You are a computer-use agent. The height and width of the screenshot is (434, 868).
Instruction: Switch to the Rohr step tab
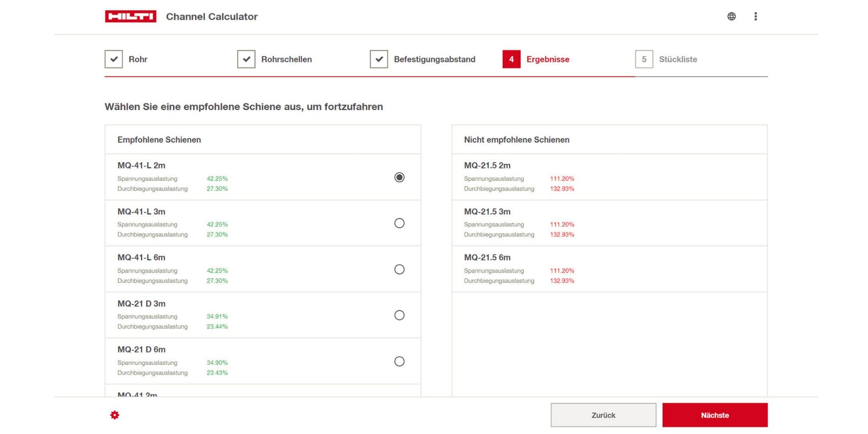[138, 59]
